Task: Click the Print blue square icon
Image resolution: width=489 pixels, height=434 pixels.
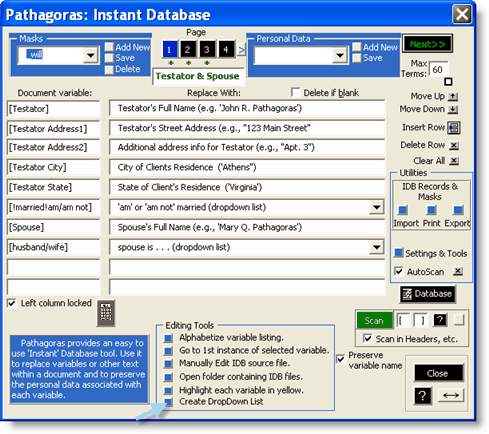Action: pos(431,210)
